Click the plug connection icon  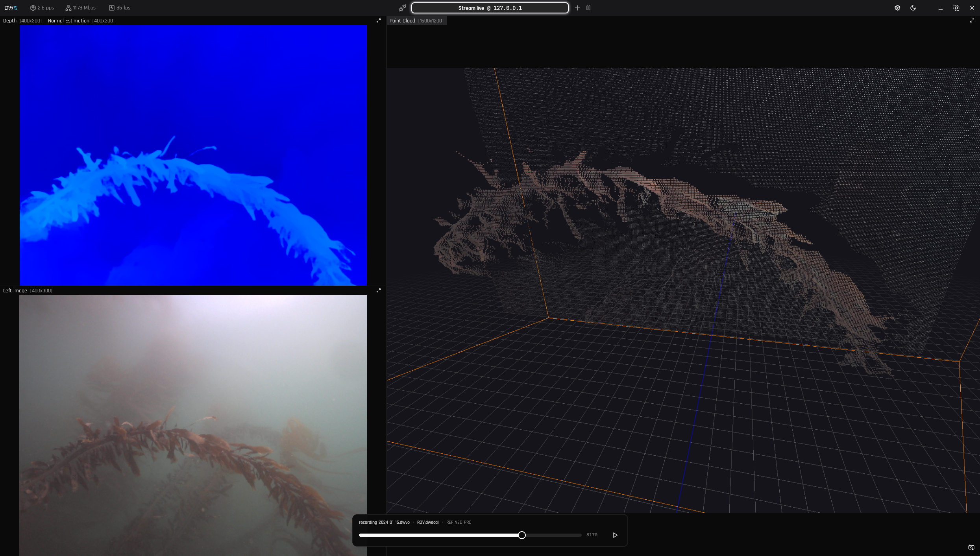coord(402,8)
